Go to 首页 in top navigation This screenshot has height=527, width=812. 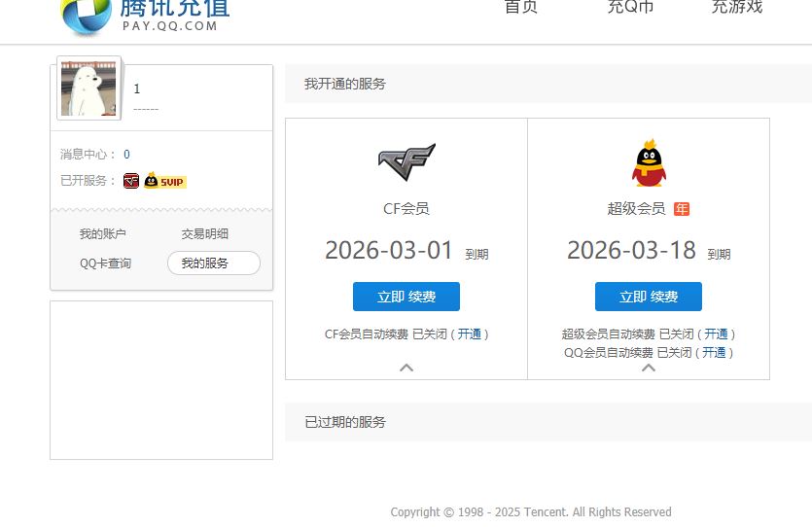pos(520,8)
